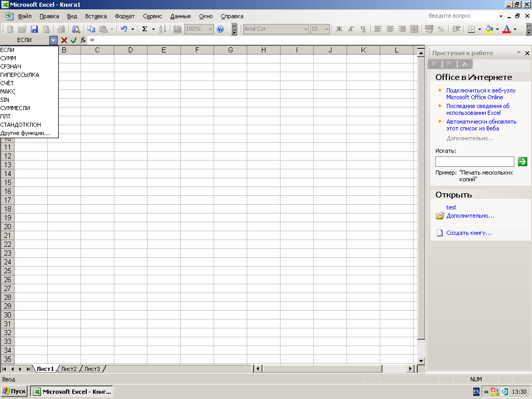
Task: Toggle bold Ж formatting
Action: coord(339,29)
